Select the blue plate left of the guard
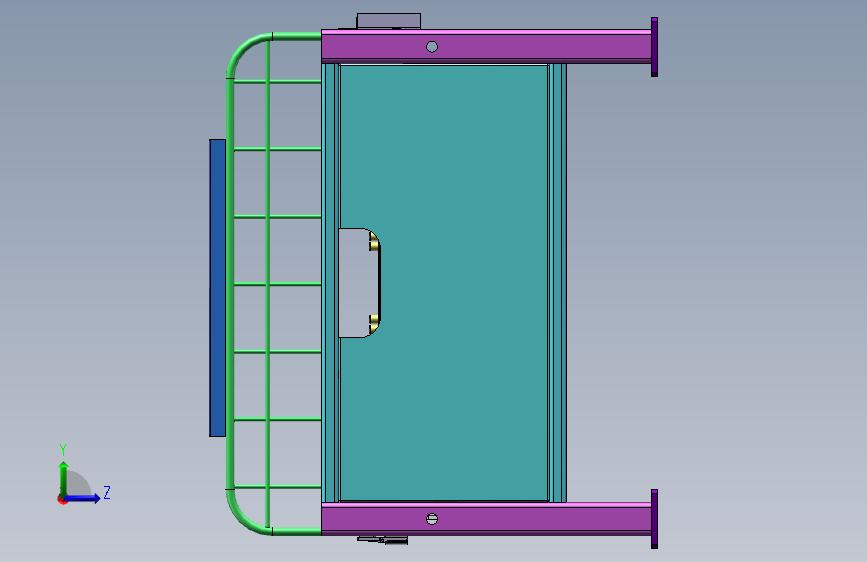 pyautogui.click(x=217, y=288)
